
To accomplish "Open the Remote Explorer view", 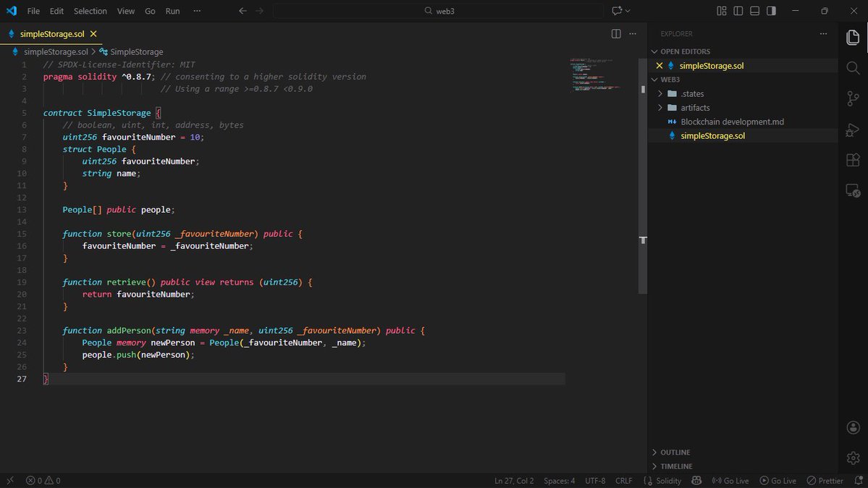I will click(853, 190).
